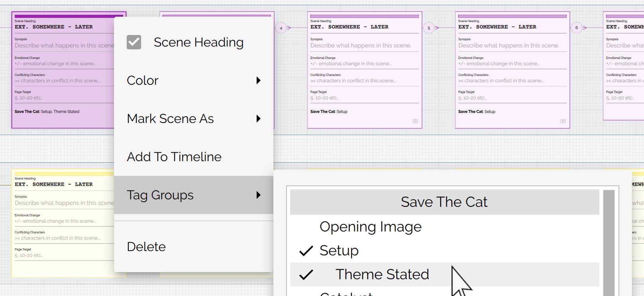Choose Delete from the context menu

194,247
